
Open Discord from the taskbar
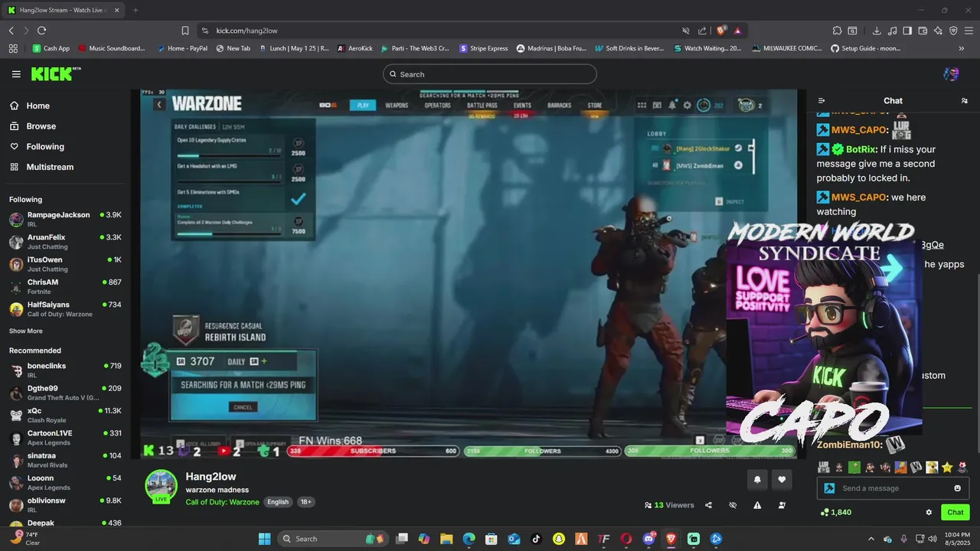pyautogui.click(x=649, y=539)
